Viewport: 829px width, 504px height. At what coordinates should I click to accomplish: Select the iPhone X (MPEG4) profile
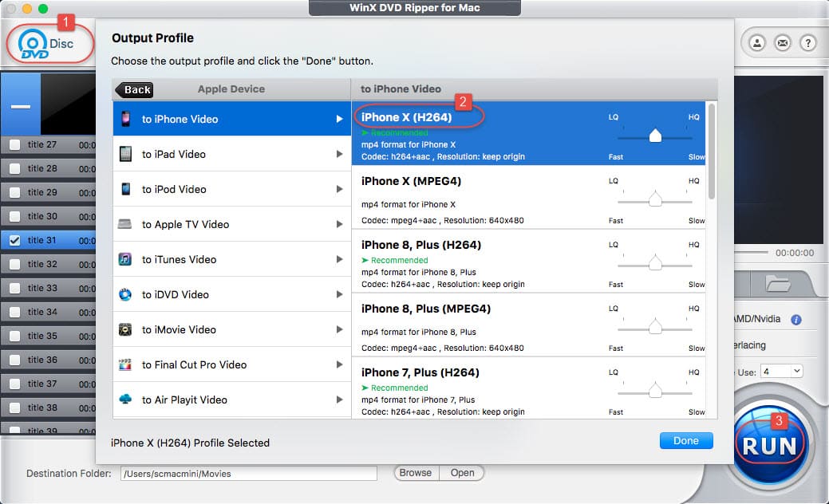[x=529, y=198]
